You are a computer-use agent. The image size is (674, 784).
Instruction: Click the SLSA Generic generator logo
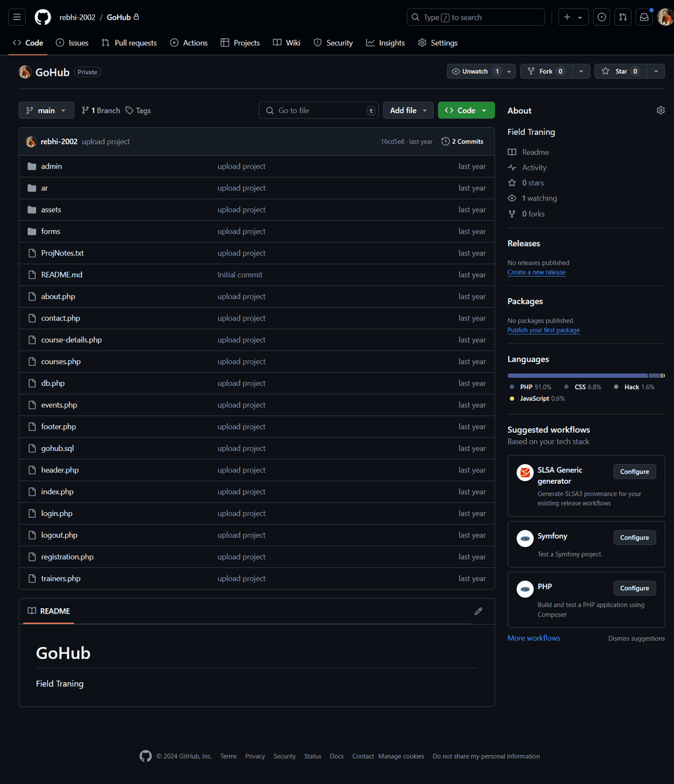tap(525, 473)
